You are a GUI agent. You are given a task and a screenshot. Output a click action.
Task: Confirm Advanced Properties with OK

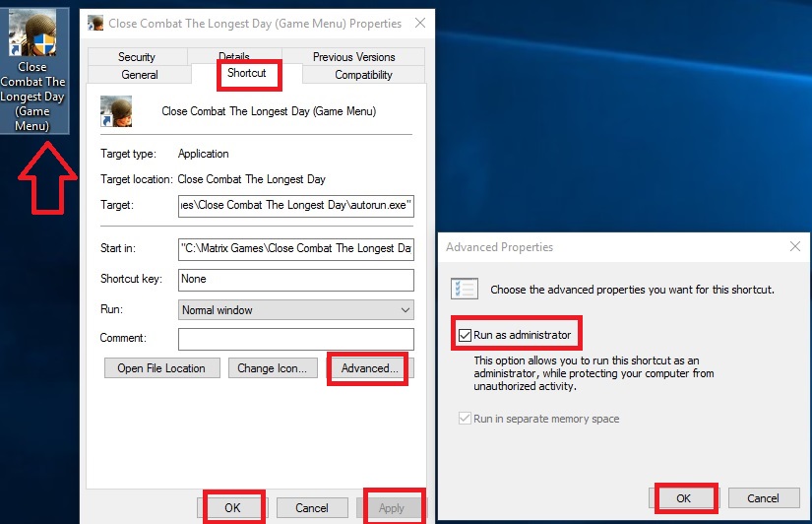[684, 498]
